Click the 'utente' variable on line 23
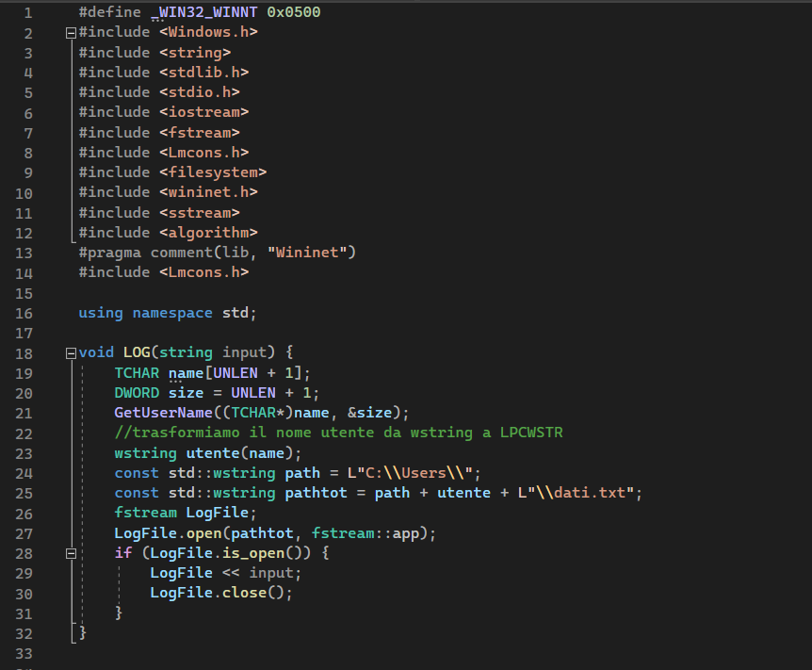Viewport: 812px width, 670px height. 213,453
